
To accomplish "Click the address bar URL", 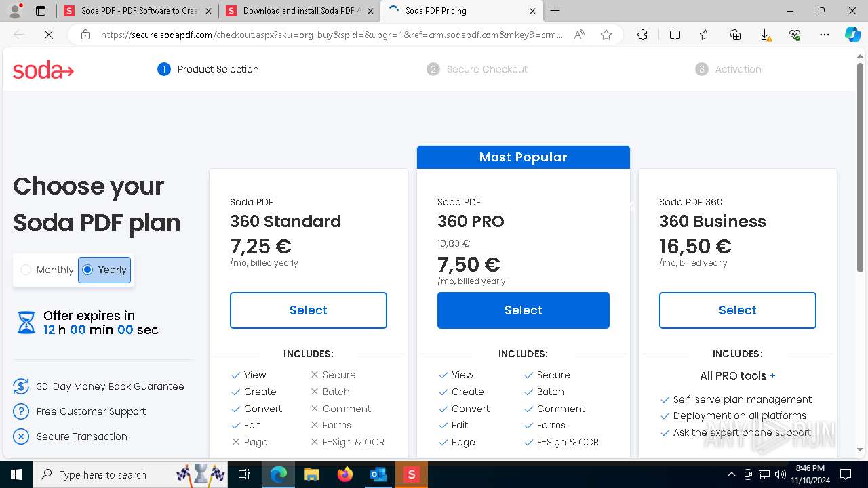I will pyautogui.click(x=332, y=35).
